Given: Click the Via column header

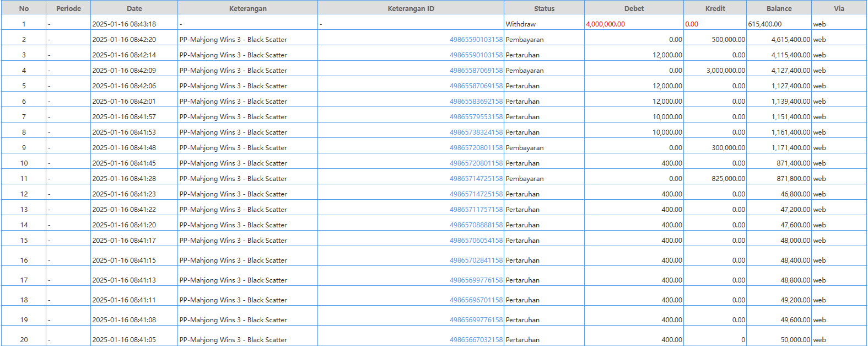Looking at the screenshot, I should 839,8.
